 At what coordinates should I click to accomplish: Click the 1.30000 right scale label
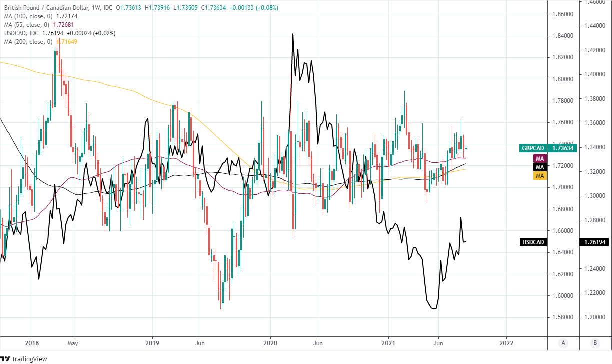[x=594, y=196]
